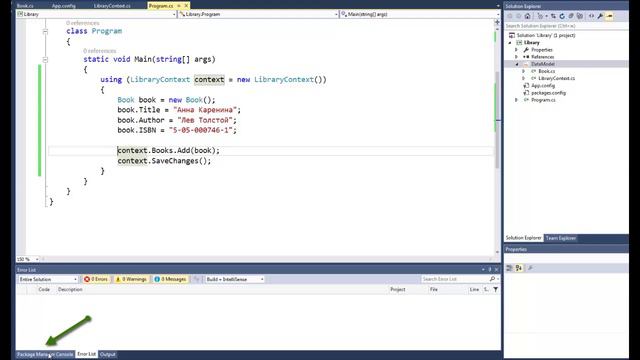The height and width of the screenshot is (360, 640).
Task: Expand the Program.cs node in Solution Explorer
Action: coord(516,100)
